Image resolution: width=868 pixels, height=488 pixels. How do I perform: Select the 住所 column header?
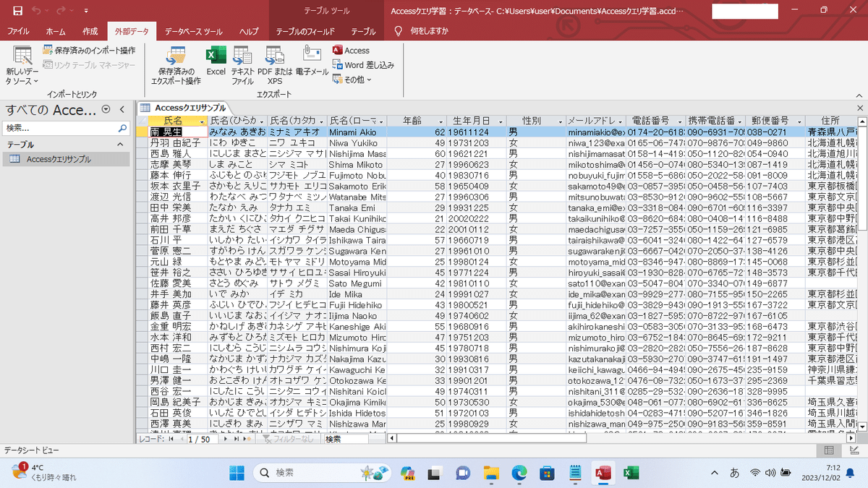click(831, 121)
